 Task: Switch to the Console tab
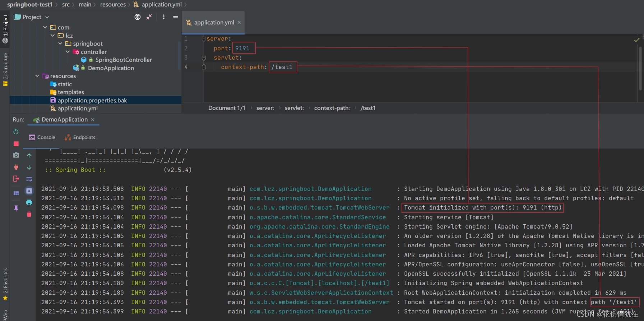[42, 137]
